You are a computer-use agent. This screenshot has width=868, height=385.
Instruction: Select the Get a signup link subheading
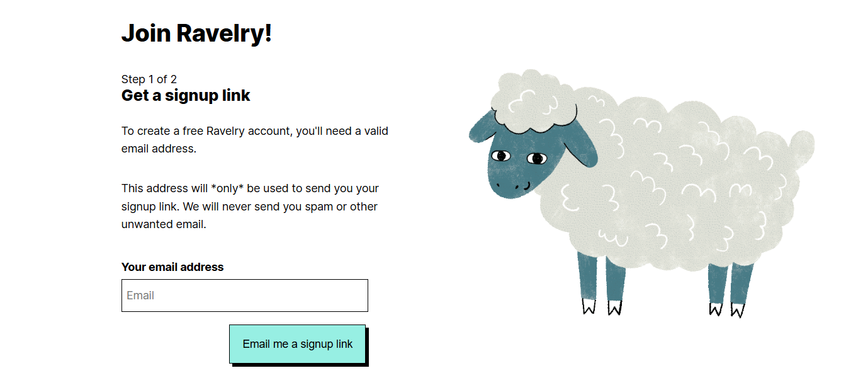click(x=185, y=95)
